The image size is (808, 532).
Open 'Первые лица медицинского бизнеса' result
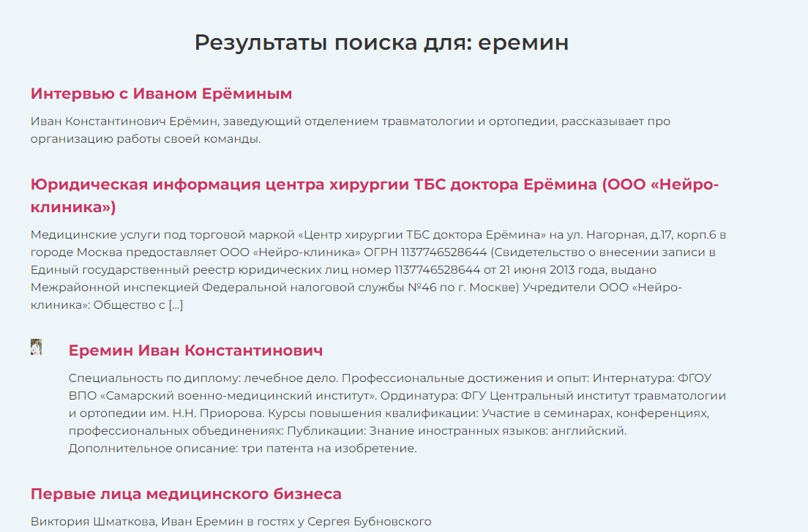point(186,494)
